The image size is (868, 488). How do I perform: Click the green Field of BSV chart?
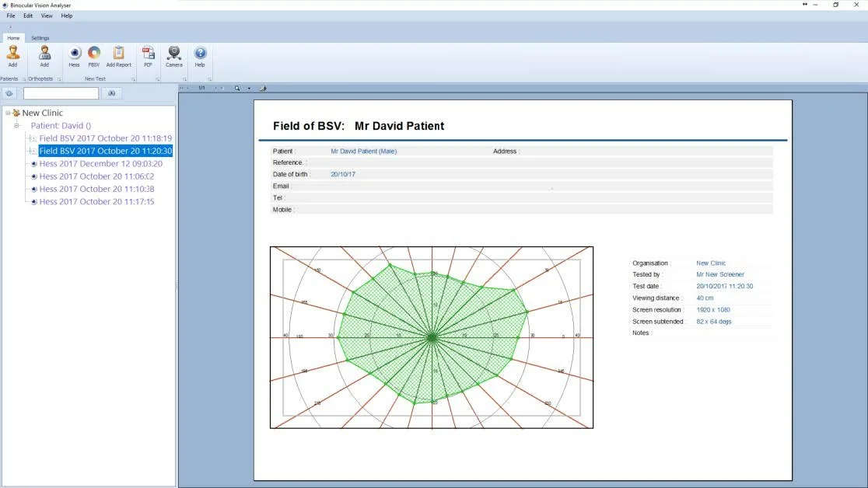click(432, 337)
